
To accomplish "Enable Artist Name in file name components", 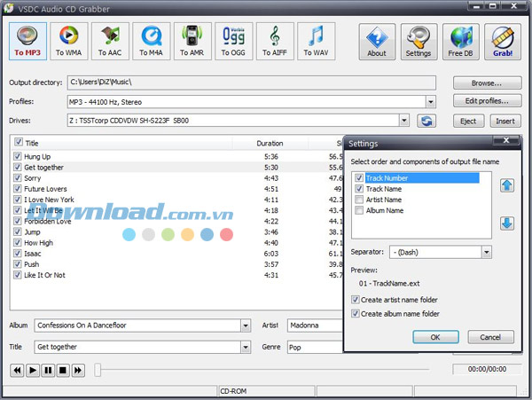I will (359, 200).
